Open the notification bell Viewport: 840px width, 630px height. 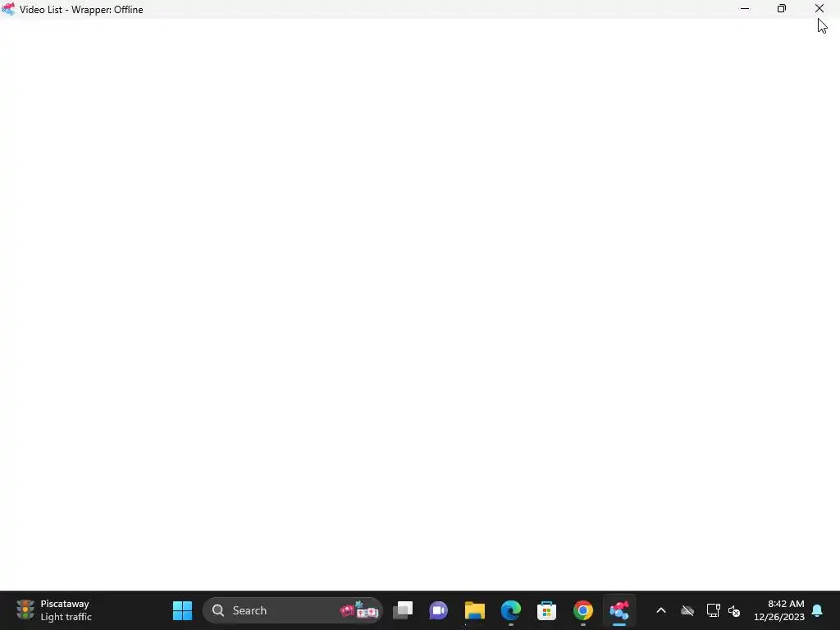[x=818, y=610]
